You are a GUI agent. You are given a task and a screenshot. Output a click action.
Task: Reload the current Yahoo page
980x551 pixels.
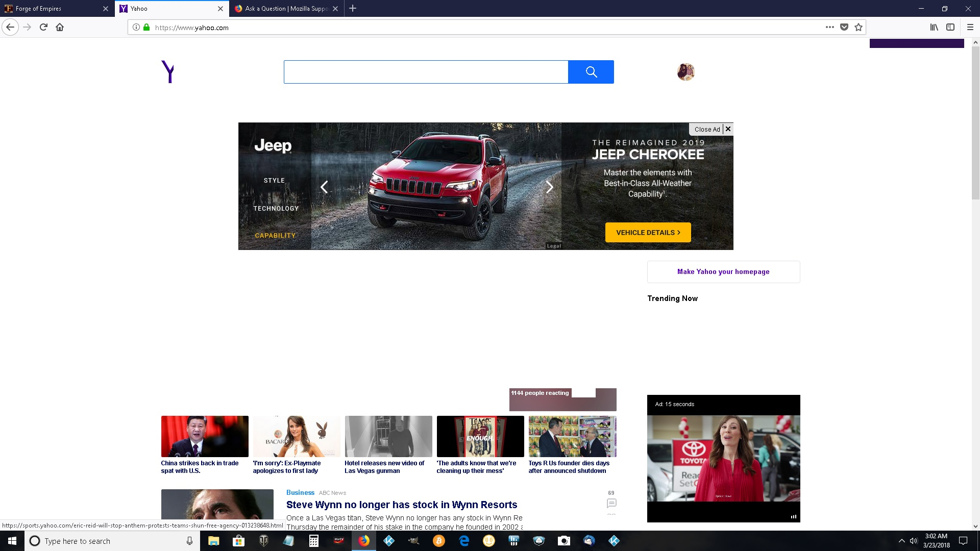[43, 27]
